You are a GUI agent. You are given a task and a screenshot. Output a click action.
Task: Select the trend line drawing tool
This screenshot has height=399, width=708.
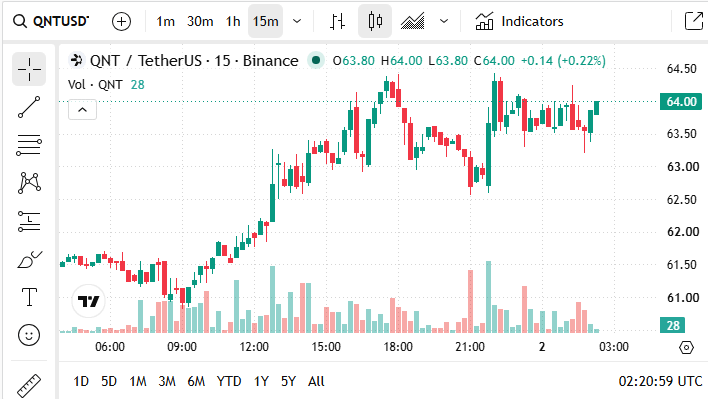tap(29, 107)
